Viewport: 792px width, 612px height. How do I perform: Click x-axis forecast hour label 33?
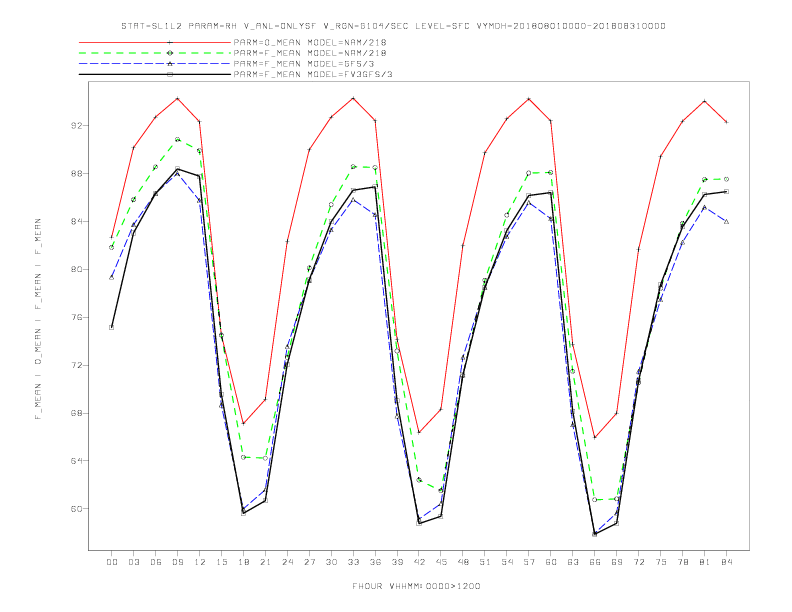point(353,562)
